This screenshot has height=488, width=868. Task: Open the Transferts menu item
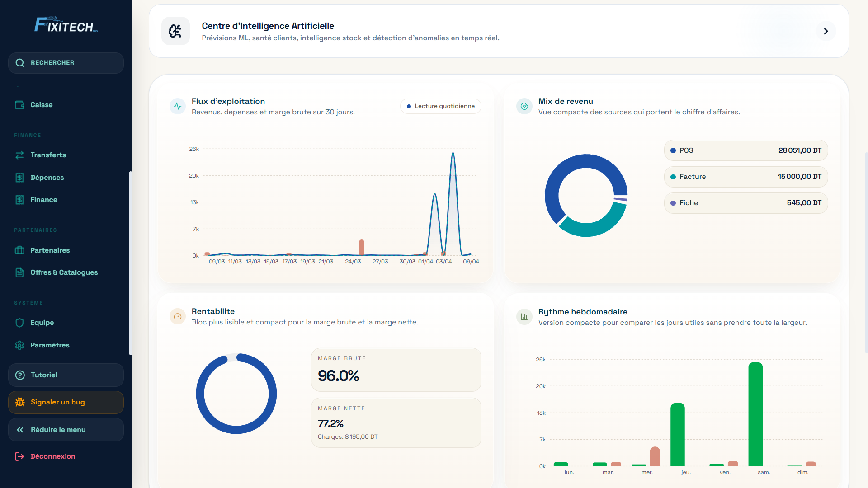(x=48, y=155)
